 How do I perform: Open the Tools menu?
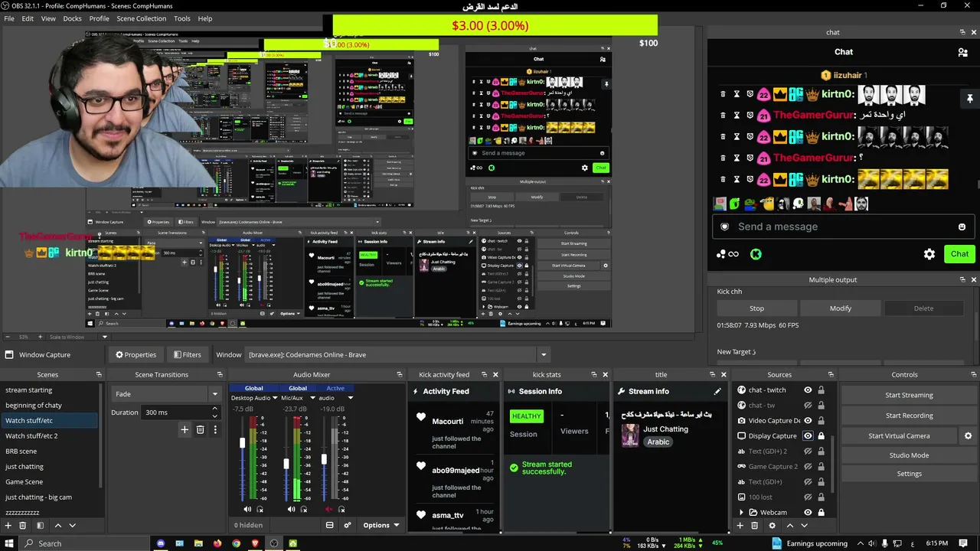pyautogui.click(x=182, y=18)
